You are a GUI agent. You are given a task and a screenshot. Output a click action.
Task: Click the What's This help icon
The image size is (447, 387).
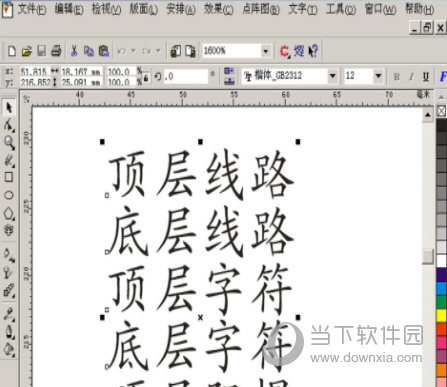coord(313,51)
